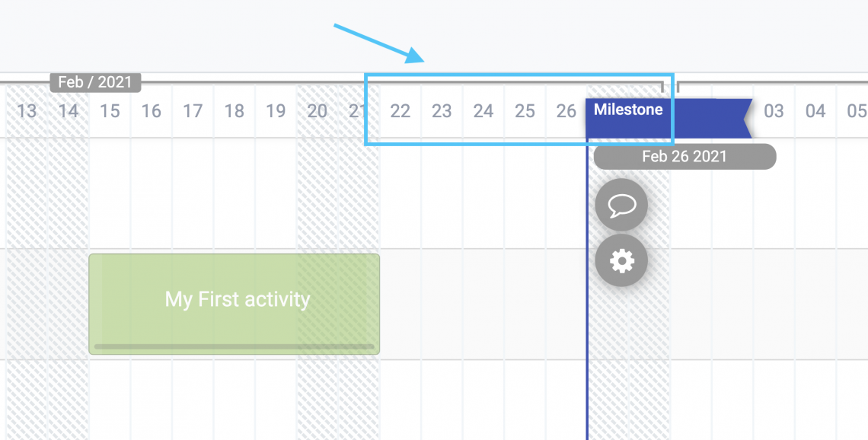This screenshot has width=868, height=440.
Task: Click the Feb 26 2021 date badge
Action: (685, 157)
